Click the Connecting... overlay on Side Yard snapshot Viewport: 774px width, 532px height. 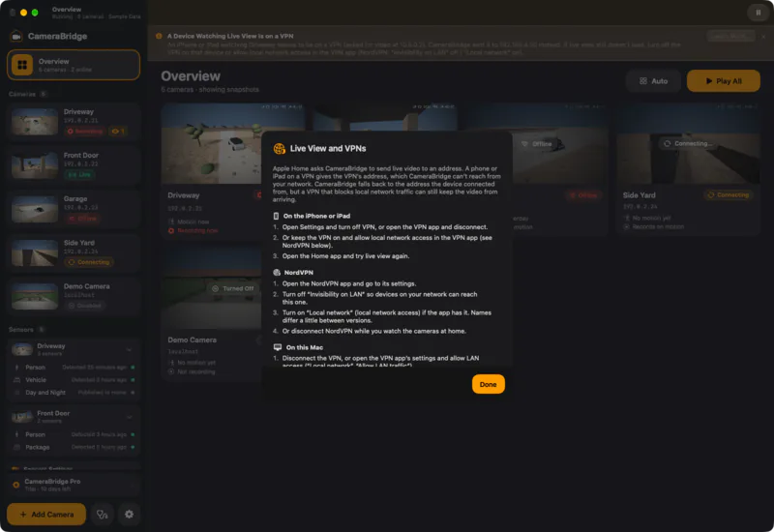pos(688,143)
